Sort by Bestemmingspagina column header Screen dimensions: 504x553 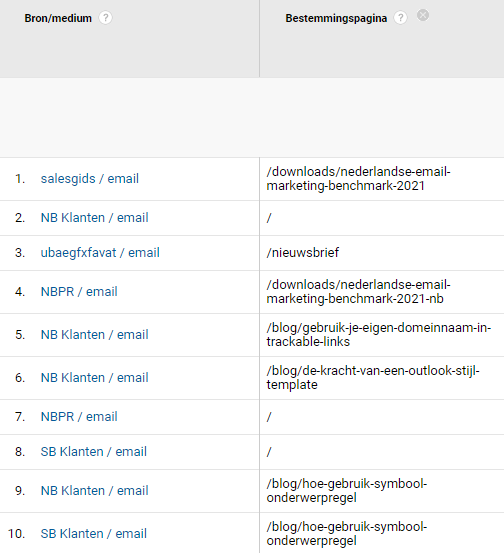[x=336, y=18]
